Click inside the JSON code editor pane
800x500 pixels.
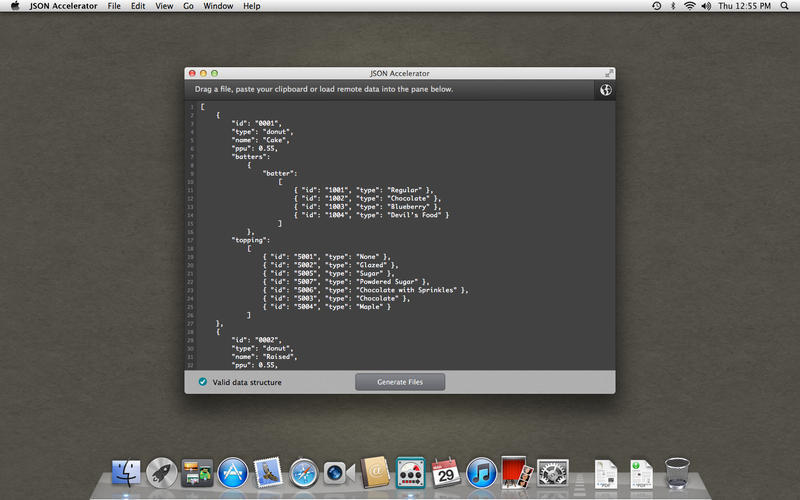point(400,230)
